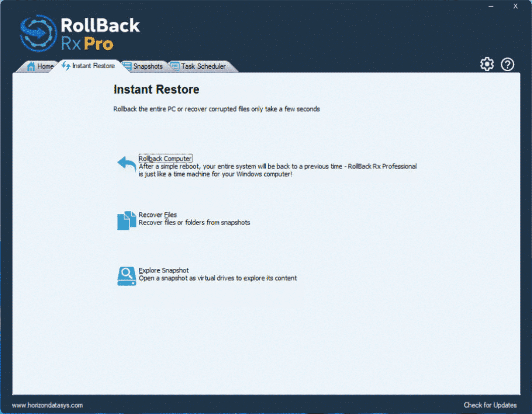Click the snapshot icon on the Snapshots tab
Image resolution: width=532 pixels, height=414 pixels.
128,66
